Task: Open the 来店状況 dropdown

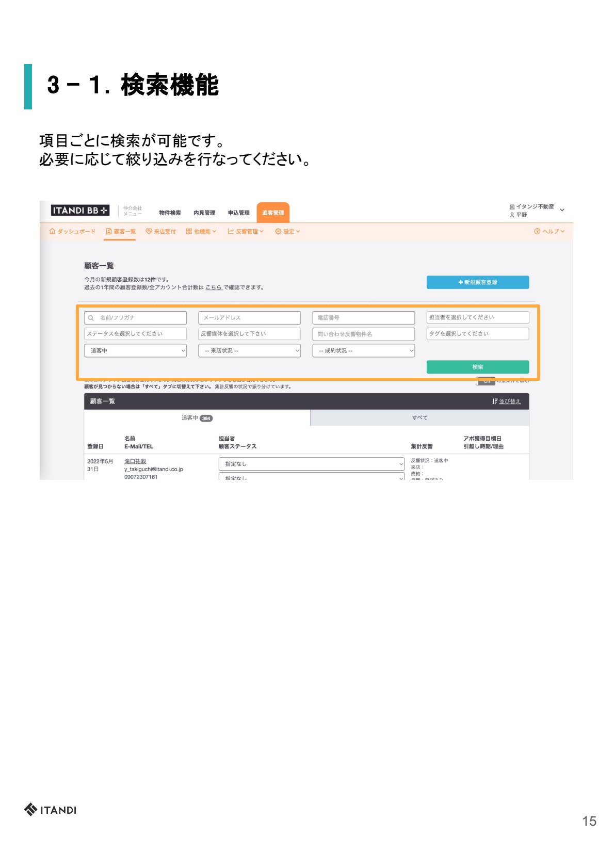Action: point(249,350)
